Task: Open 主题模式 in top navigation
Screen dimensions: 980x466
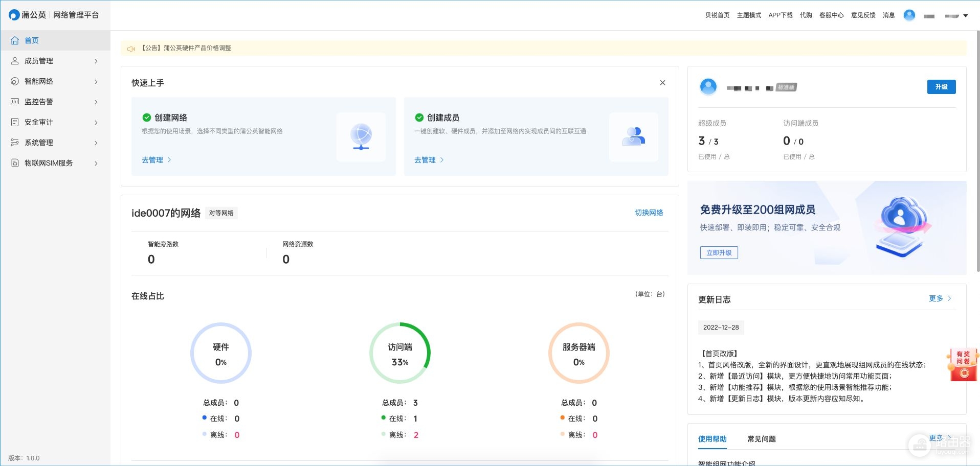Action: (749, 15)
